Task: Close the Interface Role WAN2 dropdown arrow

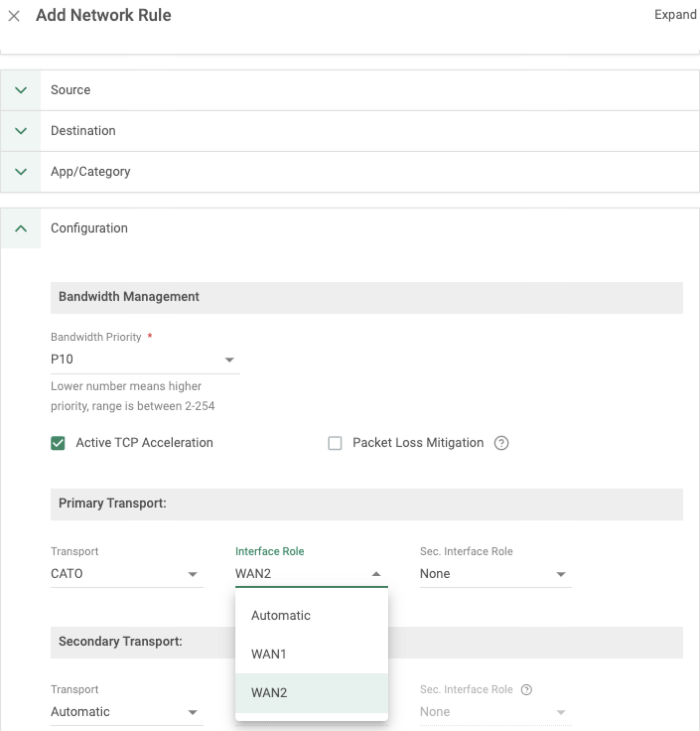Action: [376, 574]
